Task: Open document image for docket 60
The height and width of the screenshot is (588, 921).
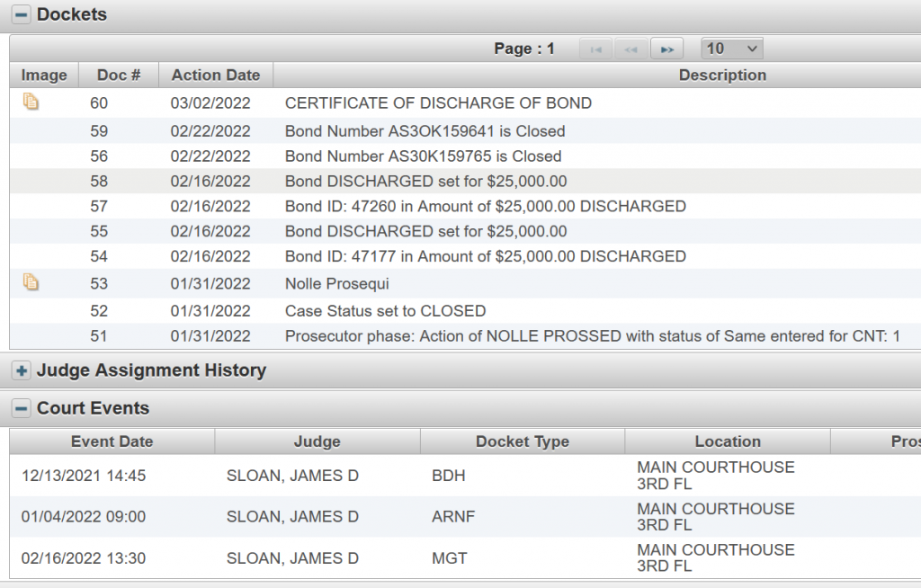Action: coord(31,102)
